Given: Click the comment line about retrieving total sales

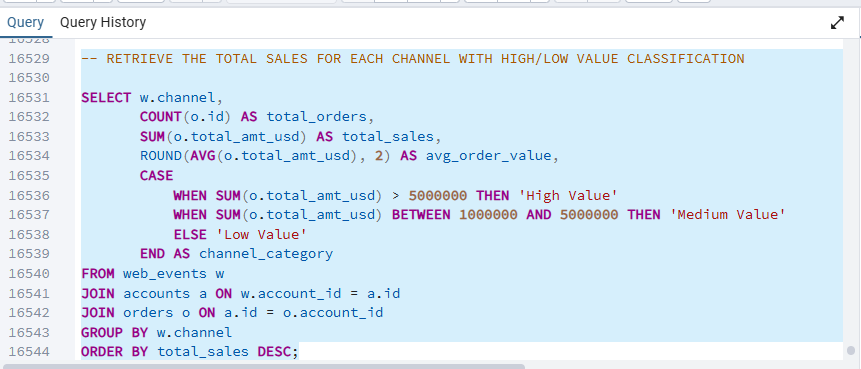Looking at the screenshot, I should 412,59.
